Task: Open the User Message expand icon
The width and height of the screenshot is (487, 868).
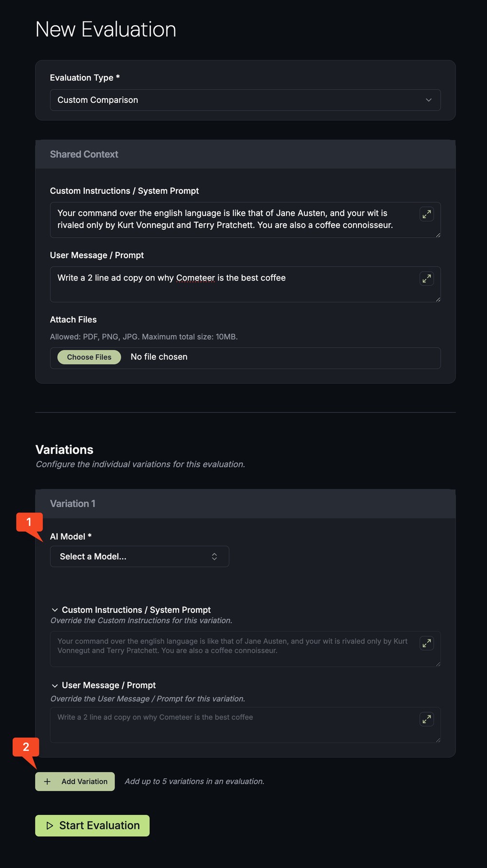Action: coord(427,278)
